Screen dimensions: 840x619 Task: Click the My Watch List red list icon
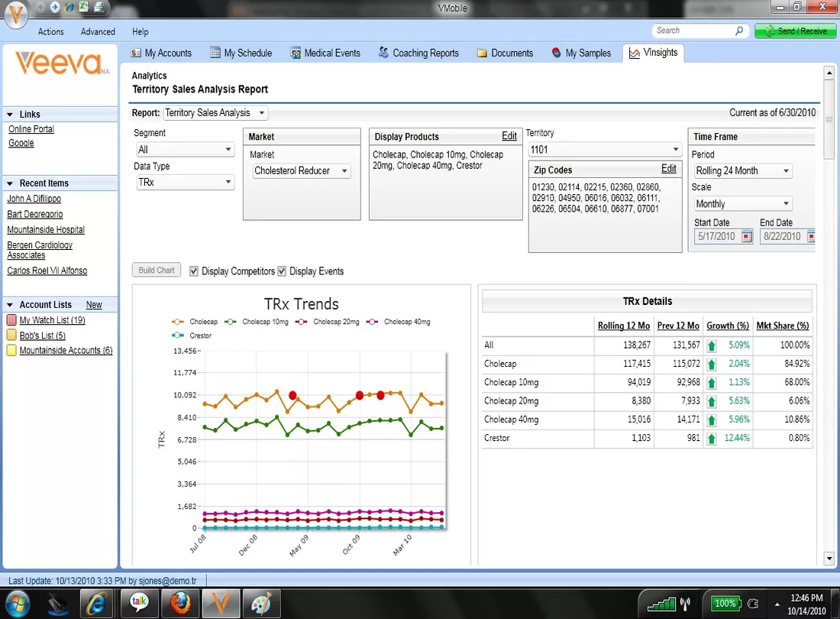click(x=11, y=320)
